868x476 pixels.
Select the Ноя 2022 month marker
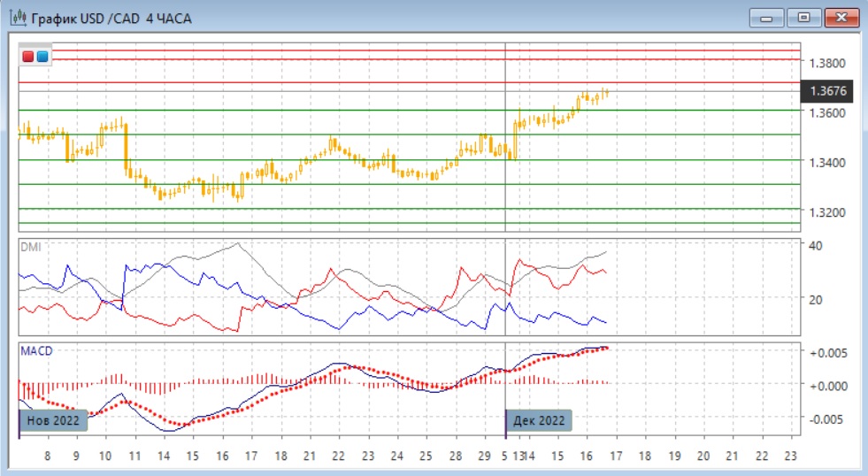tap(53, 420)
